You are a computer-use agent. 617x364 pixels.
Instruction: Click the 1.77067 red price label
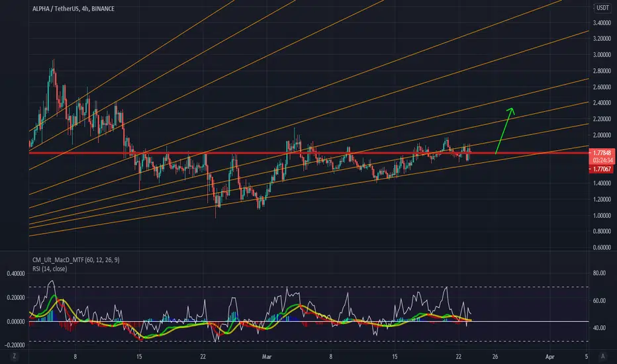click(602, 169)
